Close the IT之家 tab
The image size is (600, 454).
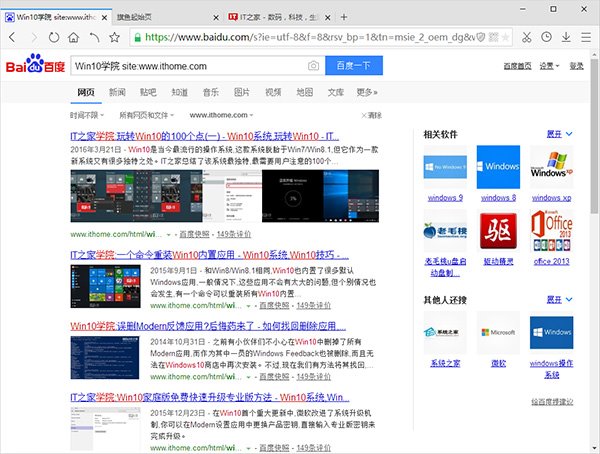tap(328, 18)
